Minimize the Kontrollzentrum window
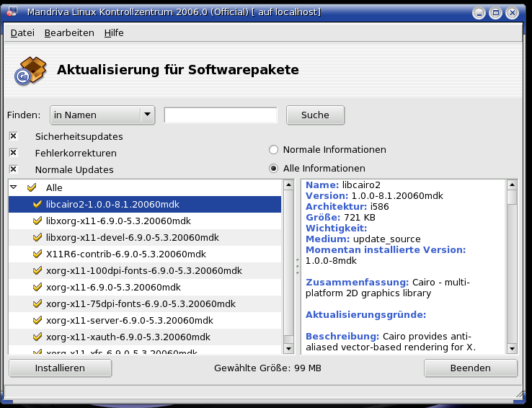The width and height of the screenshot is (532, 408). click(479, 13)
